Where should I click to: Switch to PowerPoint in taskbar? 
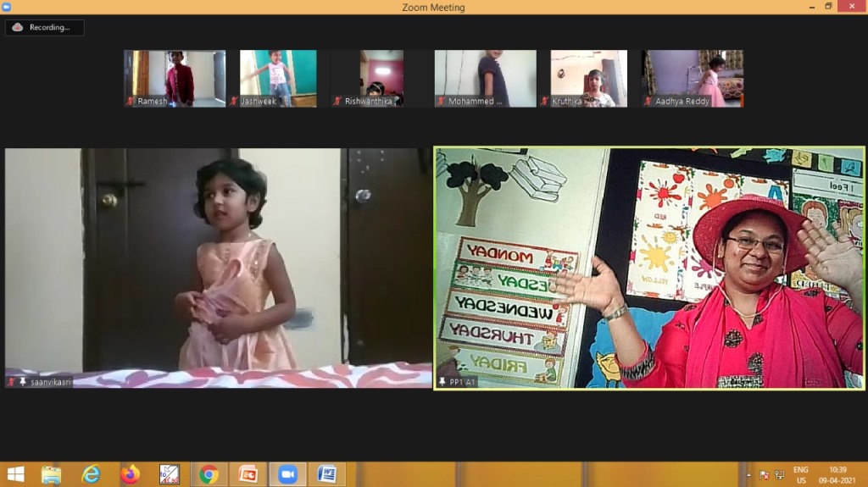pos(248,474)
